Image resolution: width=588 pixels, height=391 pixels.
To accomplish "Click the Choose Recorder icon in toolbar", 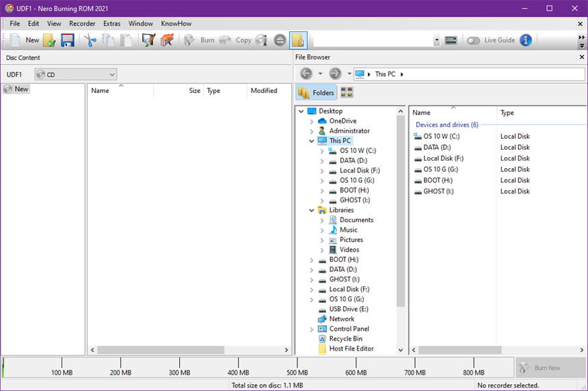I will [x=451, y=40].
